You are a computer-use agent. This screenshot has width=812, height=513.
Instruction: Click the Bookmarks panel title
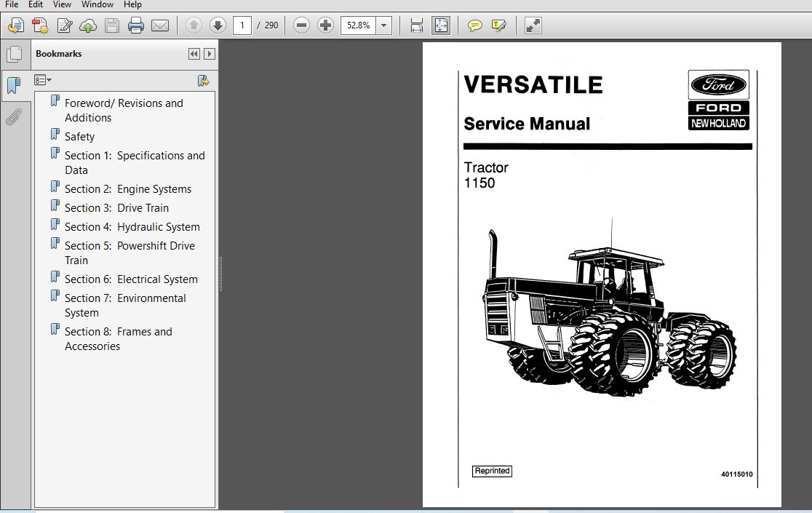(x=58, y=54)
